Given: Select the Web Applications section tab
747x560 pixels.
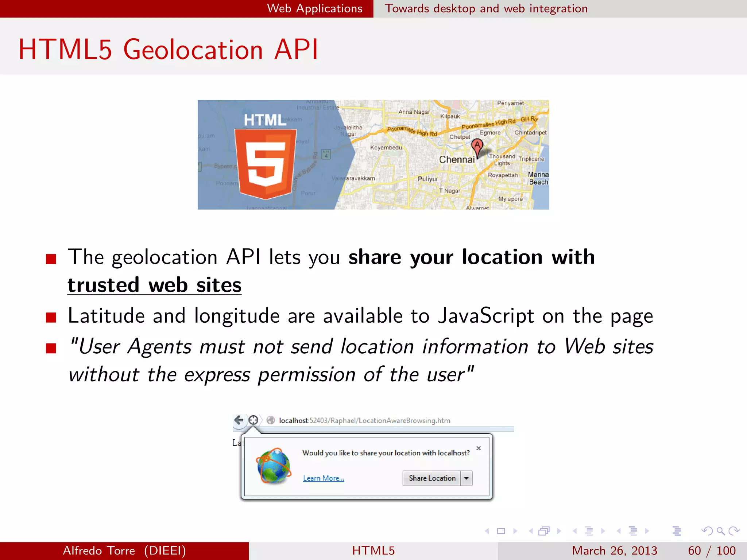Looking at the screenshot, I should click(x=315, y=8).
